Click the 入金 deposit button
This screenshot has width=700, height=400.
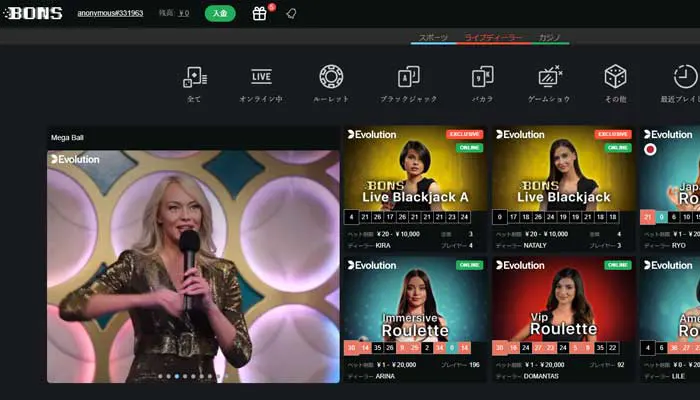(220, 13)
